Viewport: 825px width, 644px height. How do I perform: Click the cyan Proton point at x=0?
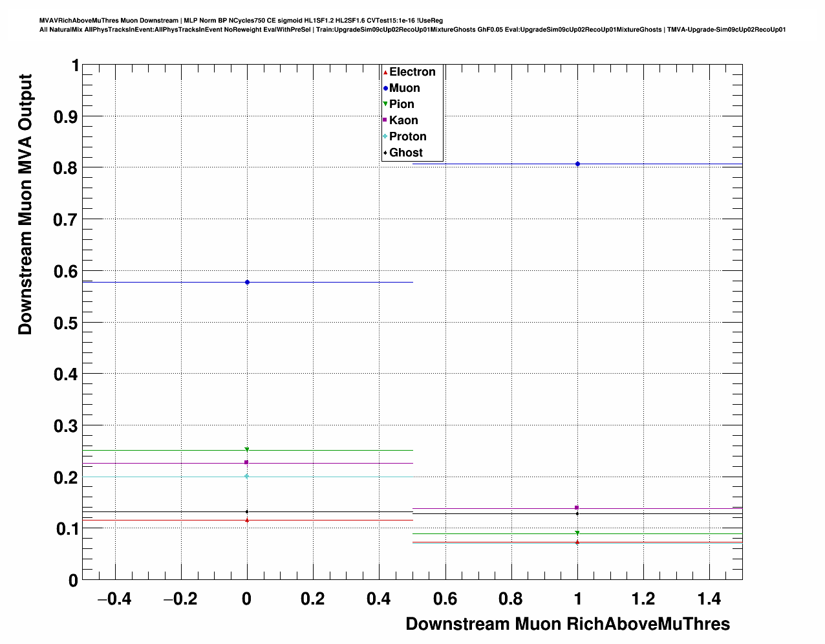click(247, 477)
